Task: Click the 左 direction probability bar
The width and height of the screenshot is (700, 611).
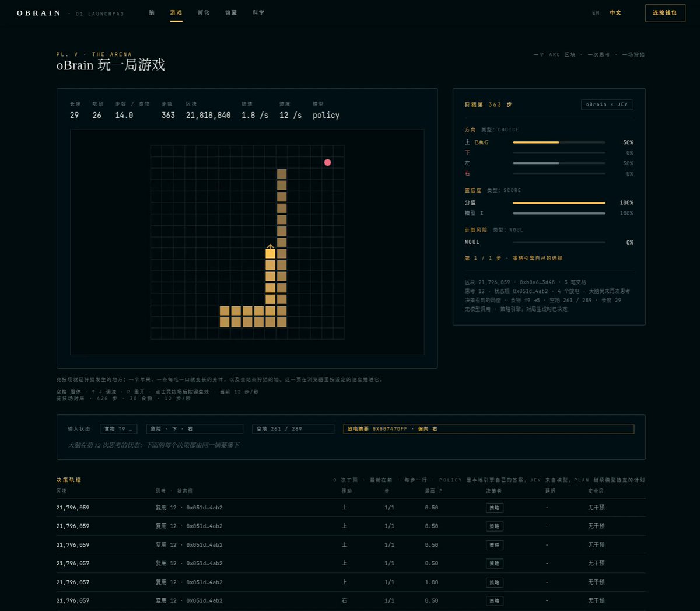Action: (x=559, y=163)
